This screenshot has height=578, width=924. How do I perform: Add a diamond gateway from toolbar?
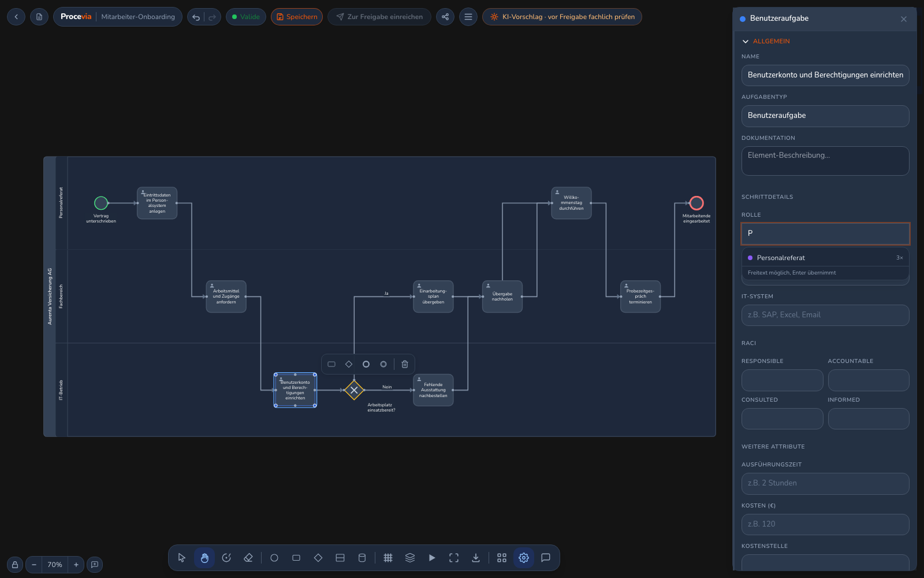click(x=318, y=558)
